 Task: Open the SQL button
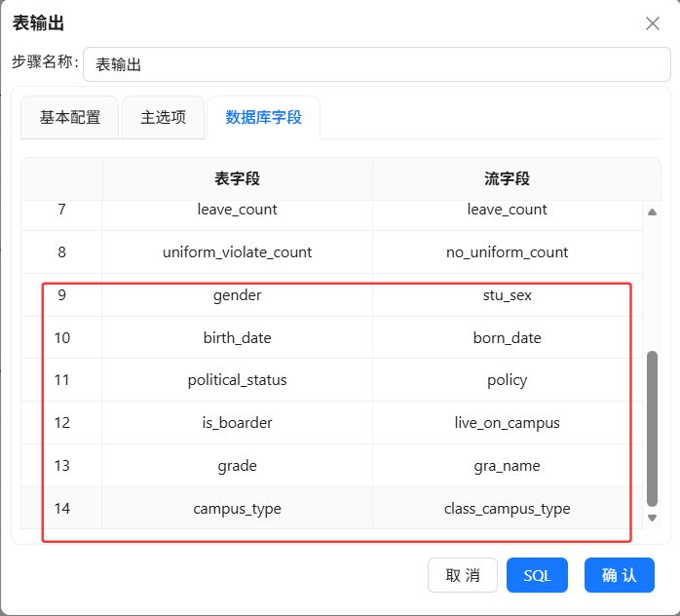point(537,575)
